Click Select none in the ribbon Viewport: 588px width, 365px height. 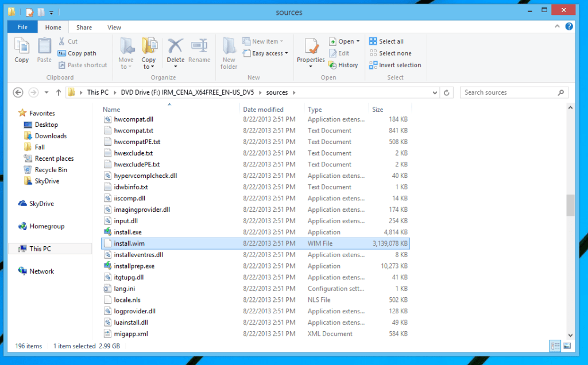(x=390, y=53)
